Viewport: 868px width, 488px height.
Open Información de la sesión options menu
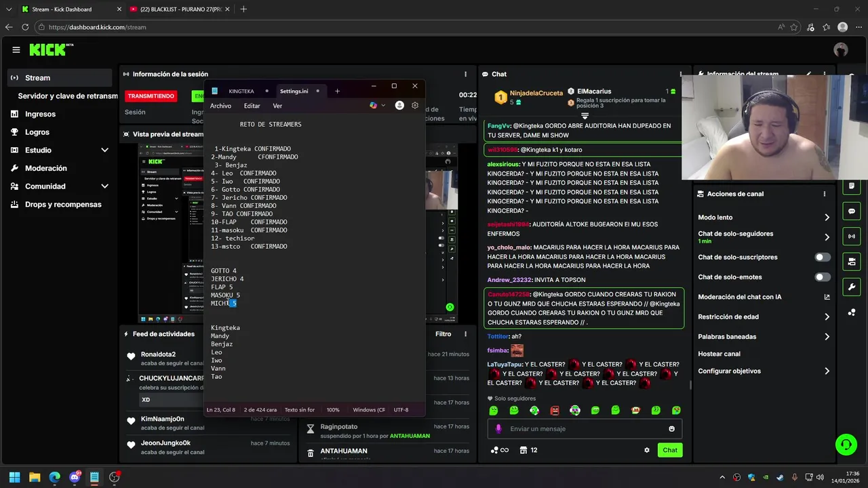coord(465,74)
